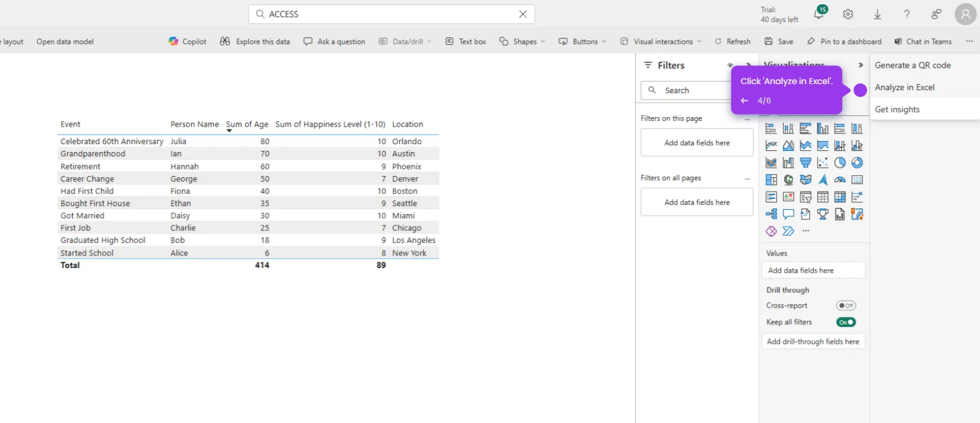The height and width of the screenshot is (423, 980).
Task: Refresh the report visuals
Action: click(x=732, y=41)
